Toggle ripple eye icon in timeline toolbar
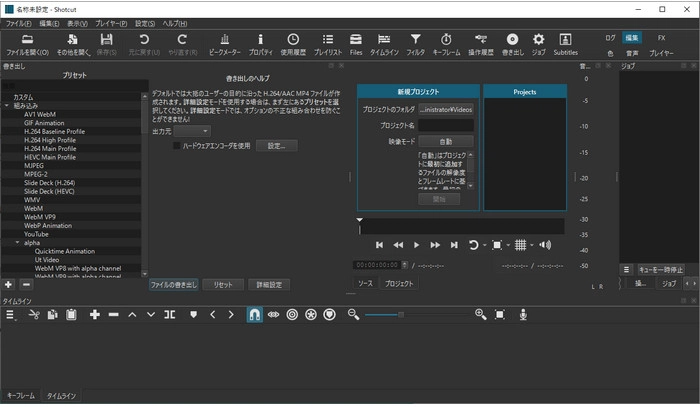Image resolution: width=700 pixels, height=407 pixels. (273, 314)
